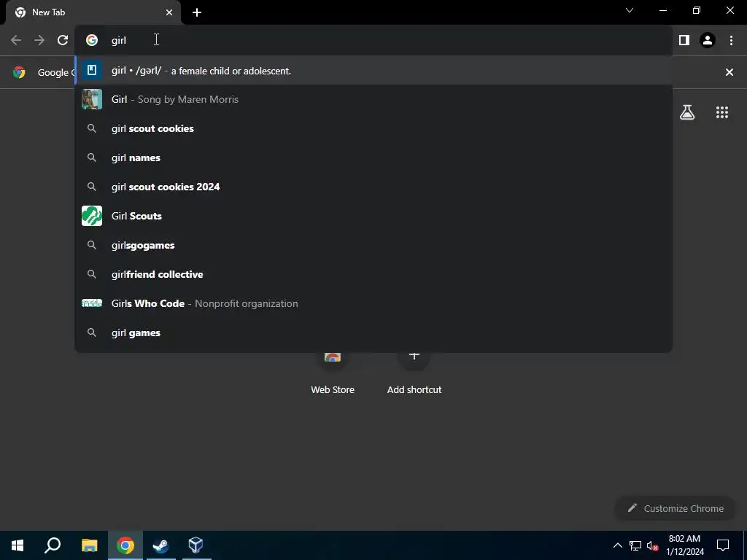Screen dimensions: 747x560
Task: Select the girl definition suggestion
Action: tap(373, 71)
